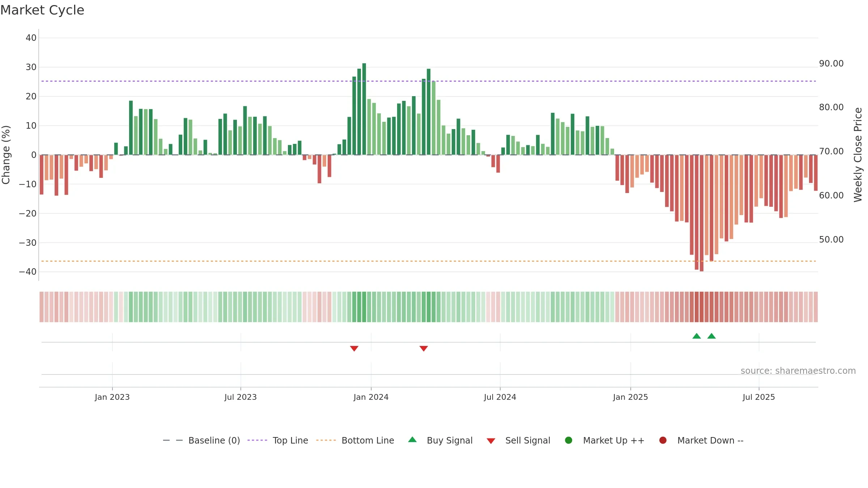Click the first buy signal triangle in 2025
868x488 pixels.
(697, 336)
